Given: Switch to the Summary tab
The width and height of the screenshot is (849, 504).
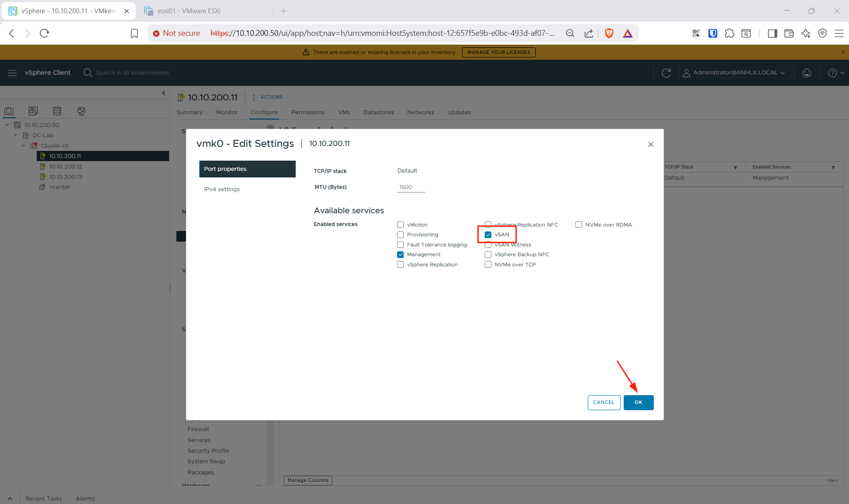Looking at the screenshot, I should click(x=189, y=112).
